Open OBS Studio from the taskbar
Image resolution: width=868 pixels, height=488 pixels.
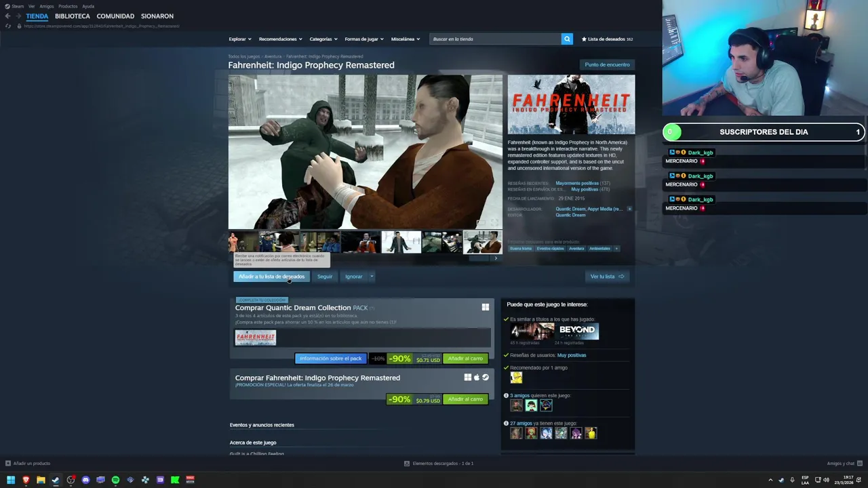(71, 480)
